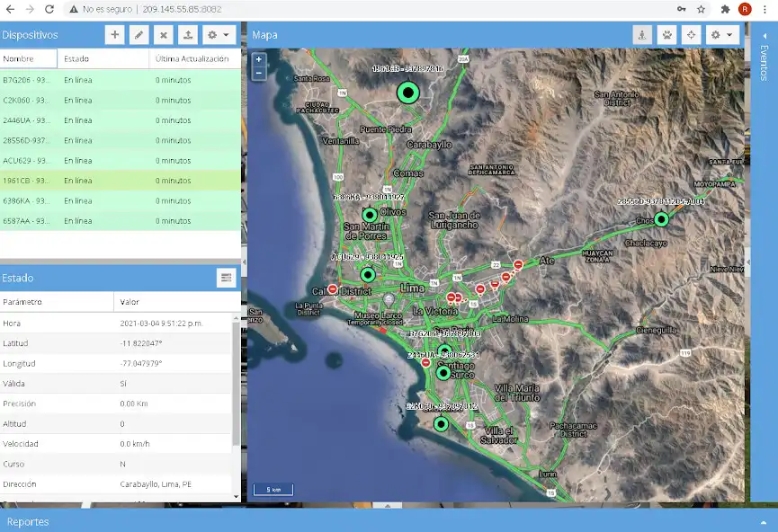Screen dimensions: 778x532
Task: Sort by Última Actualización column header
Action: pos(194,58)
